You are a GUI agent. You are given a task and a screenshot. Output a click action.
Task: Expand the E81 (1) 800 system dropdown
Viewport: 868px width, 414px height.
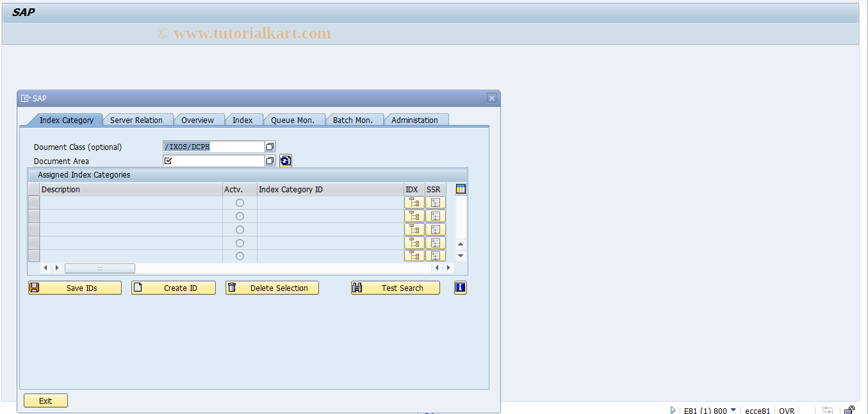pyautogui.click(x=734, y=410)
